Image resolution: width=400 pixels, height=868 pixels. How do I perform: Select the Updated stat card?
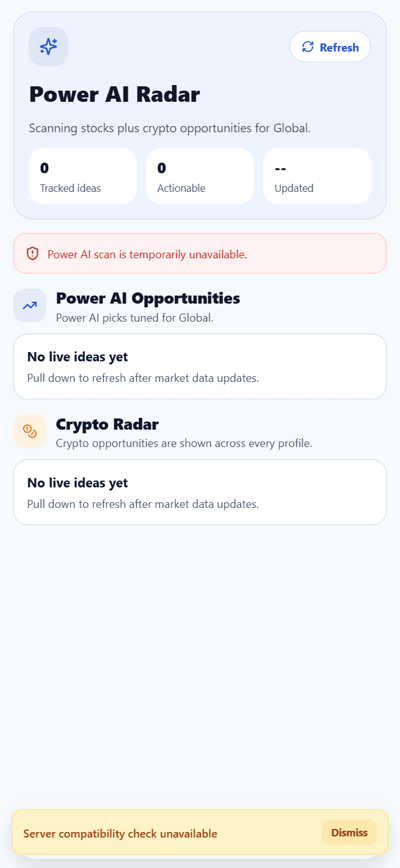[x=317, y=176]
